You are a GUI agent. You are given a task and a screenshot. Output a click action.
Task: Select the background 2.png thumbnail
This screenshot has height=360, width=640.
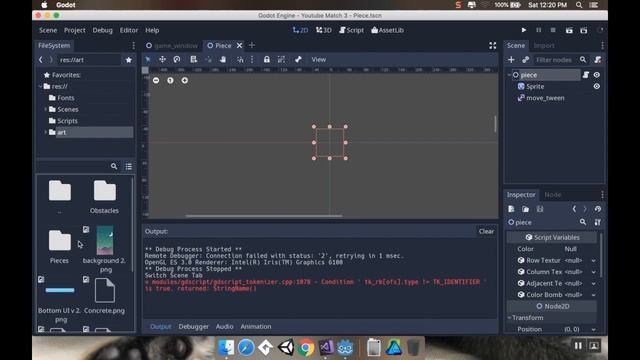[x=104, y=249]
